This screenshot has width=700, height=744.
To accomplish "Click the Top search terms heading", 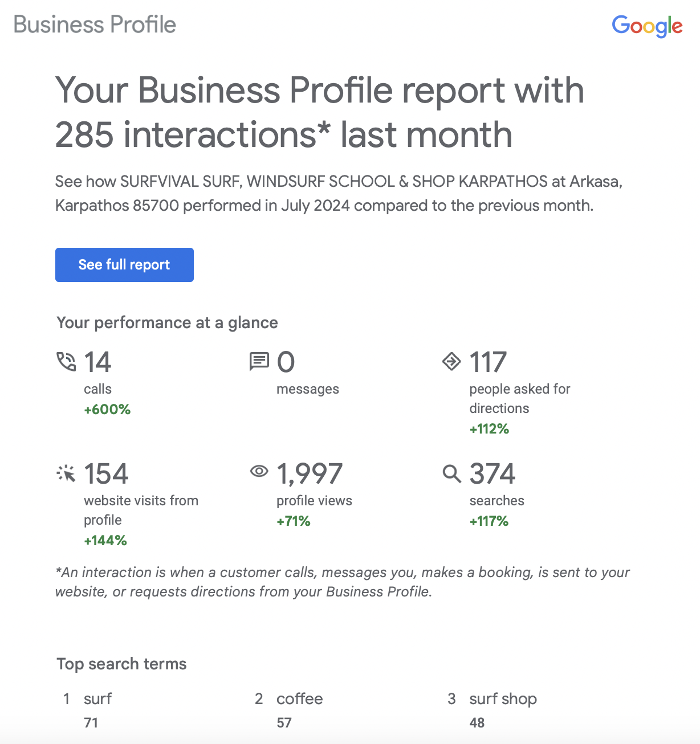I will (x=121, y=664).
